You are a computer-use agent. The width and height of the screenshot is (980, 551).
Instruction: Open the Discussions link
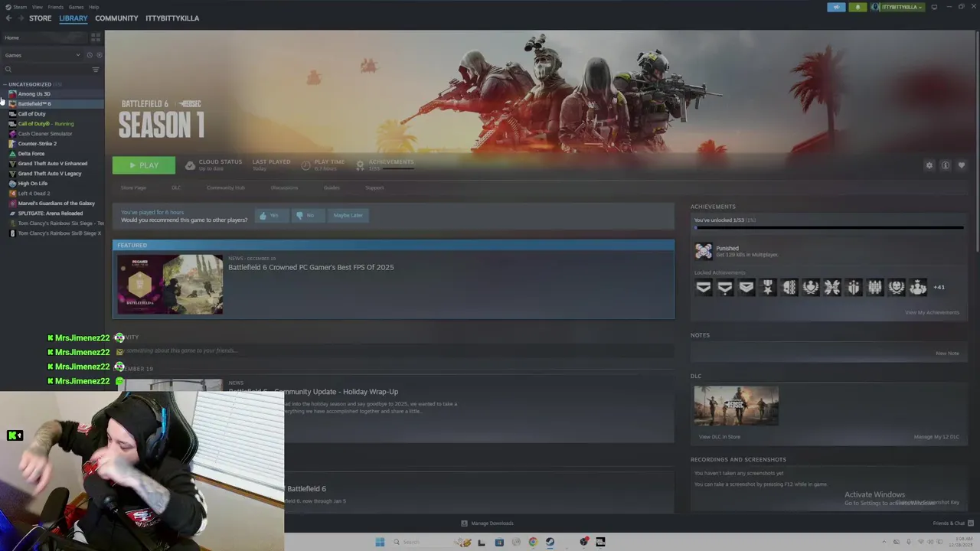[x=284, y=187]
